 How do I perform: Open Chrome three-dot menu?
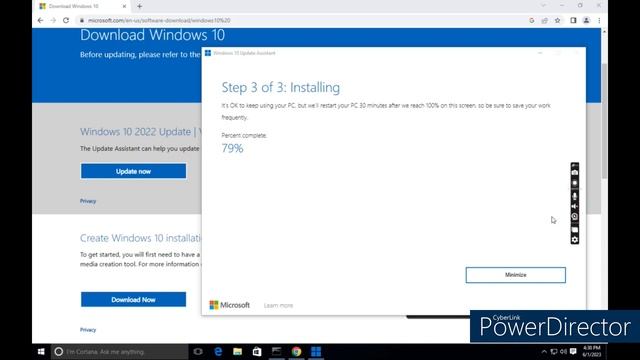click(599, 20)
